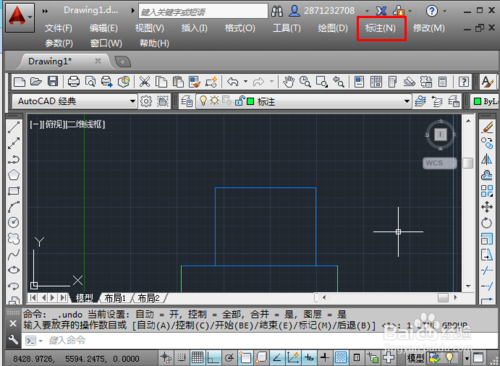
Task: Switch to the 布局1 layout tab
Action: (x=116, y=298)
